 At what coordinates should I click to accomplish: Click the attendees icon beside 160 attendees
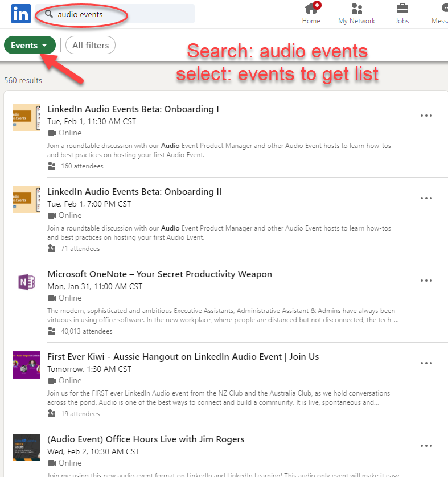(x=52, y=166)
